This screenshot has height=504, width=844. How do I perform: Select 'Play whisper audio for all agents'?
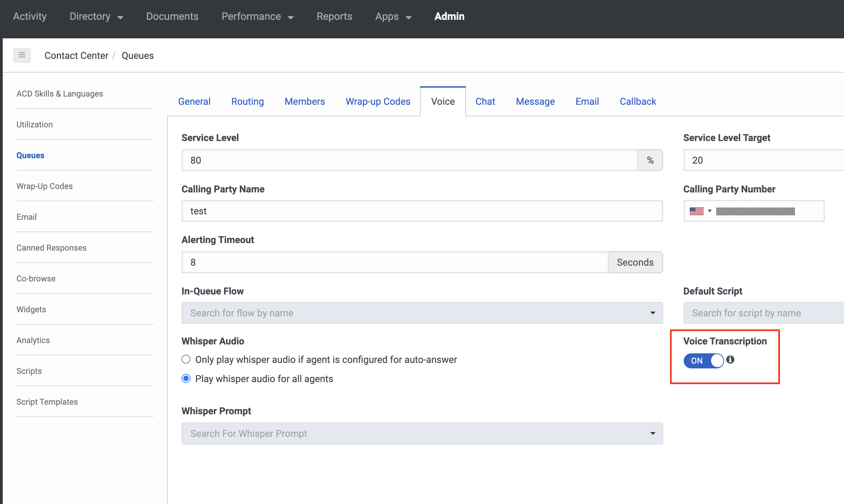[x=186, y=378]
